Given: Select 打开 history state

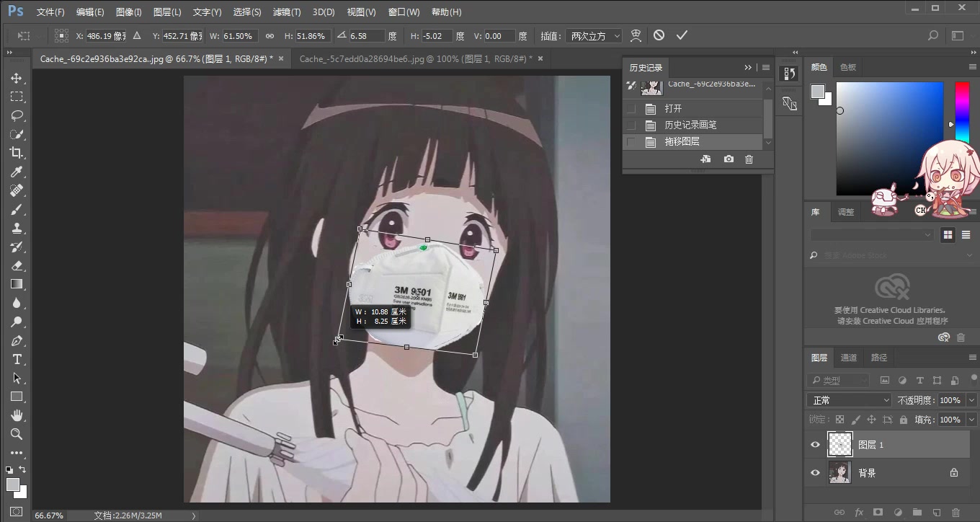Looking at the screenshot, I should 673,109.
